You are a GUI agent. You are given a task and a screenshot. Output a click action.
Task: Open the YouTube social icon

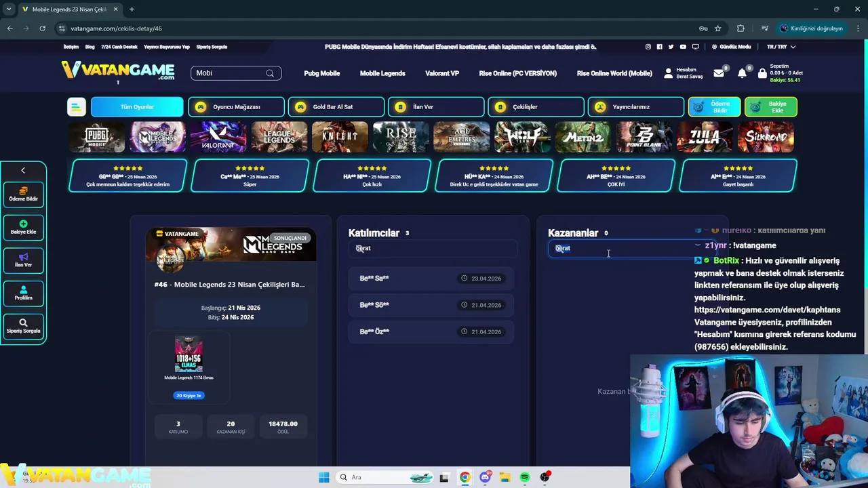683,47
